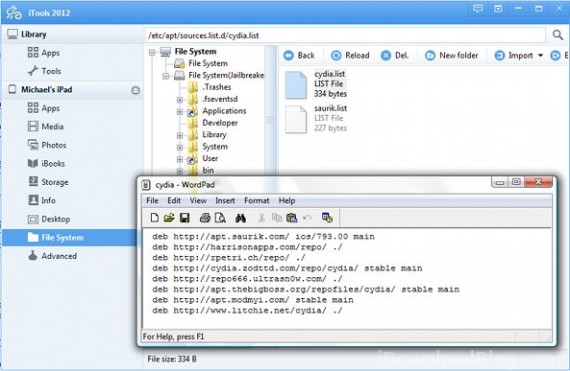Screen dimensions: 570x371
Task: Click the Undo arrow in WordPad toolbar
Action: tap(307, 218)
